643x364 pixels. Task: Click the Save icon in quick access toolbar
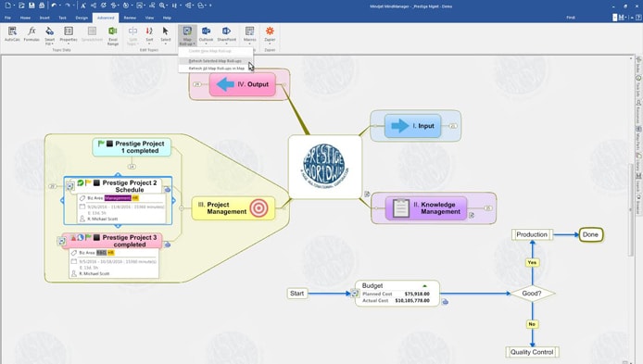[32, 6]
